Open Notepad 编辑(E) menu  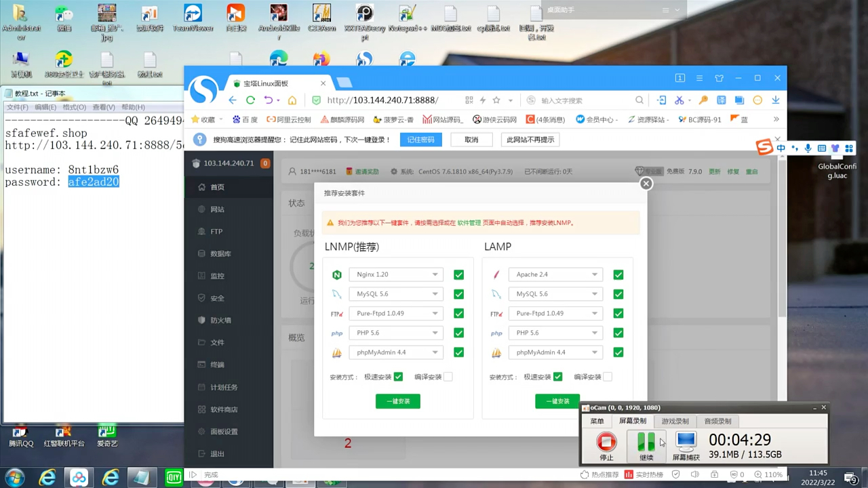click(45, 107)
